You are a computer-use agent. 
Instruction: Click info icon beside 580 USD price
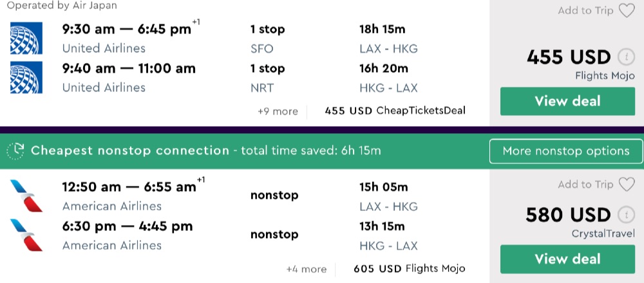[x=623, y=214]
